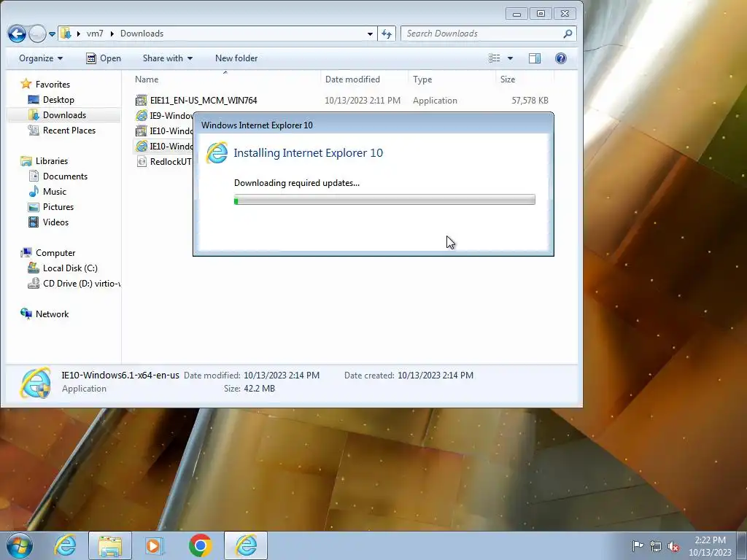The width and height of the screenshot is (747, 560).
Task: Open the Windows Start menu orb
Action: (x=20, y=545)
